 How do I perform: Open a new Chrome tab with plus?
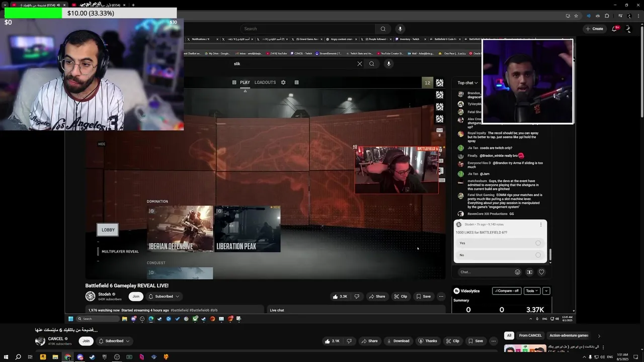[133, 5]
